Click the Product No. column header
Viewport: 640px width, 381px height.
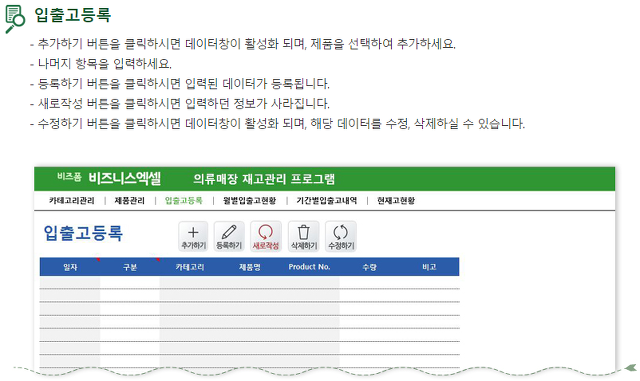tap(309, 267)
